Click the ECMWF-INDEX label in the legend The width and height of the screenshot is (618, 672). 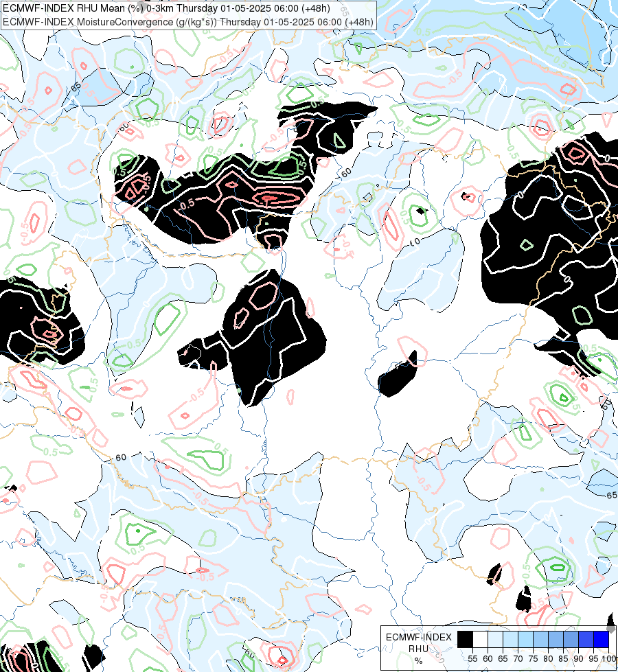pyautogui.click(x=419, y=637)
